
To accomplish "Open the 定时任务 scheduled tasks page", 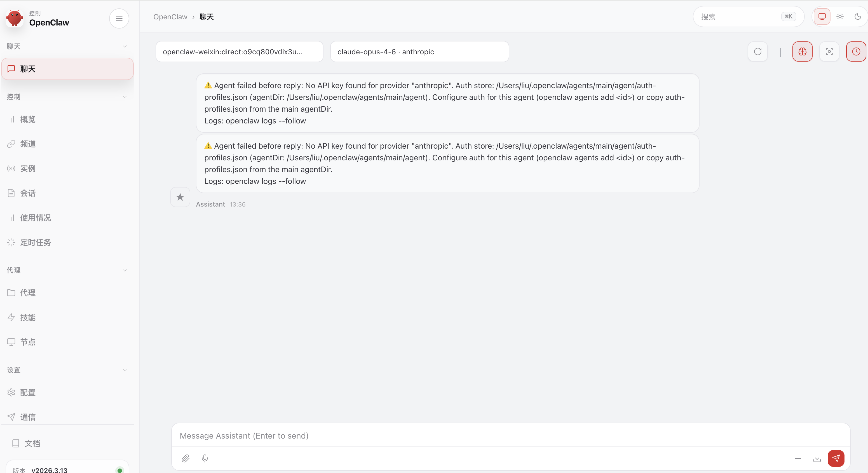I will [x=35, y=242].
